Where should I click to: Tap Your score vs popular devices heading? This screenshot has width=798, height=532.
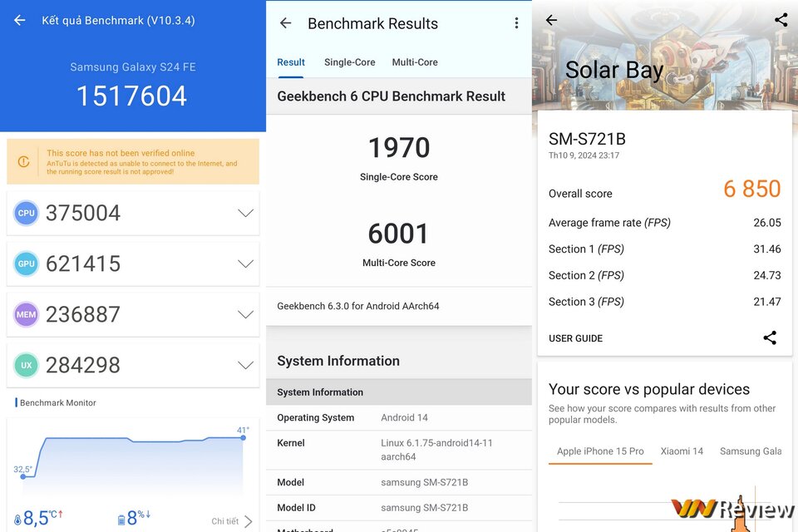[x=649, y=389]
